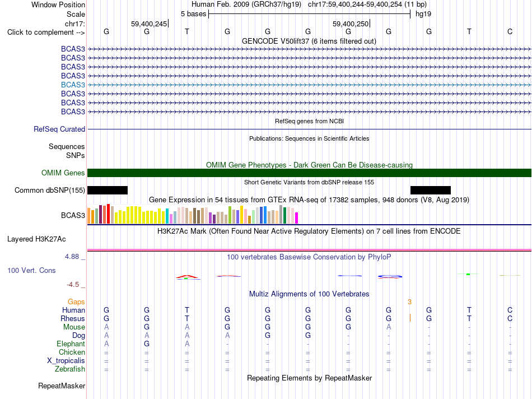This screenshot has width=532, height=399.
Task: Open '100 vertebrates Basewise Conservation by PhyloP' title
Action: pyautogui.click(x=309, y=257)
